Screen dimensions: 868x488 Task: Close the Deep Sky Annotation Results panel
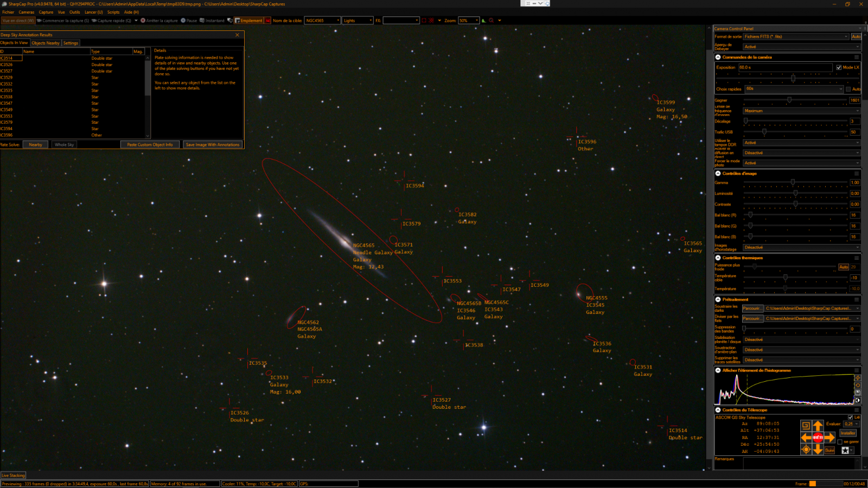[237, 35]
